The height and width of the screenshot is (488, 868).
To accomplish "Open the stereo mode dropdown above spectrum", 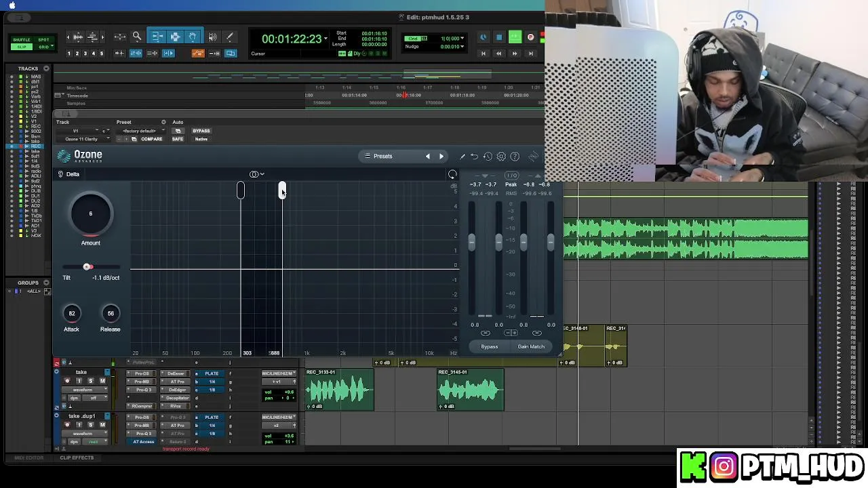I will [257, 174].
